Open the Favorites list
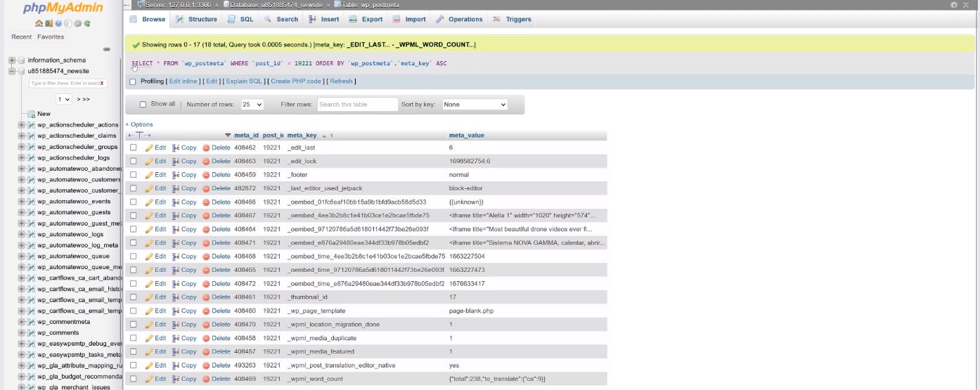Image resolution: width=980 pixels, height=390 pixels. pos(51,37)
